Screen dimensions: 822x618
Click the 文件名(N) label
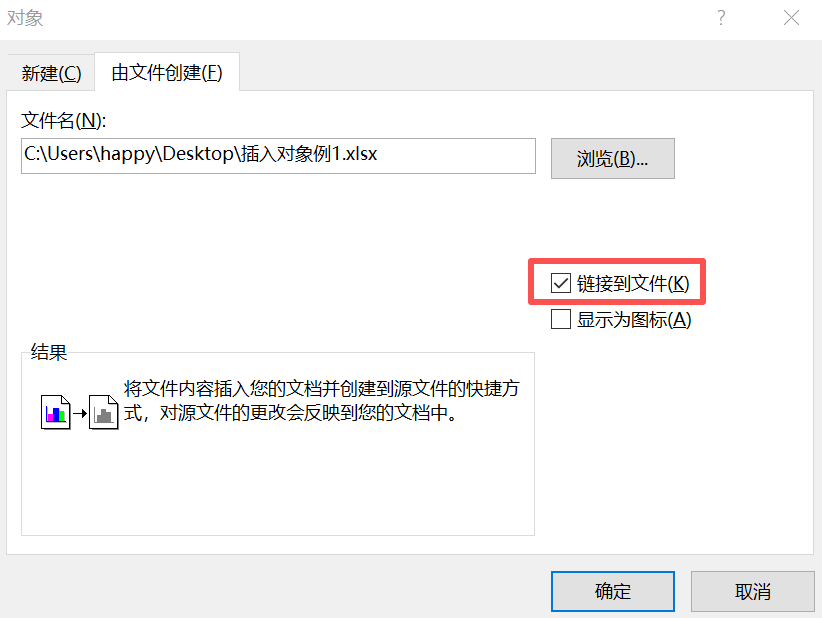coord(63,121)
